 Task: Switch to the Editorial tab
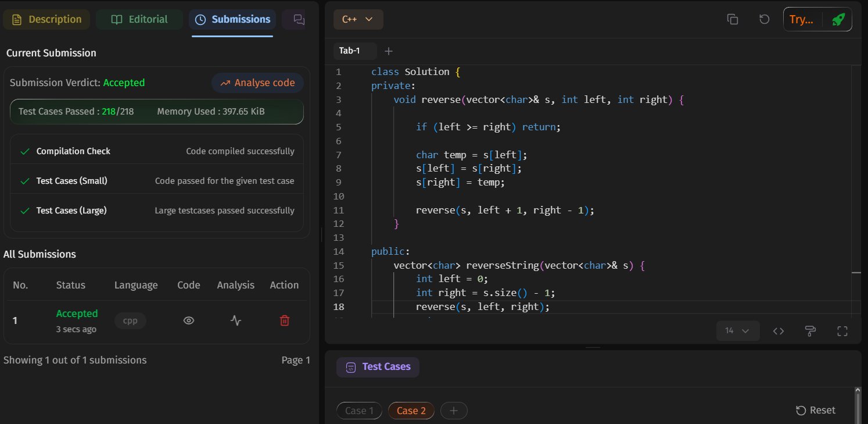click(139, 19)
